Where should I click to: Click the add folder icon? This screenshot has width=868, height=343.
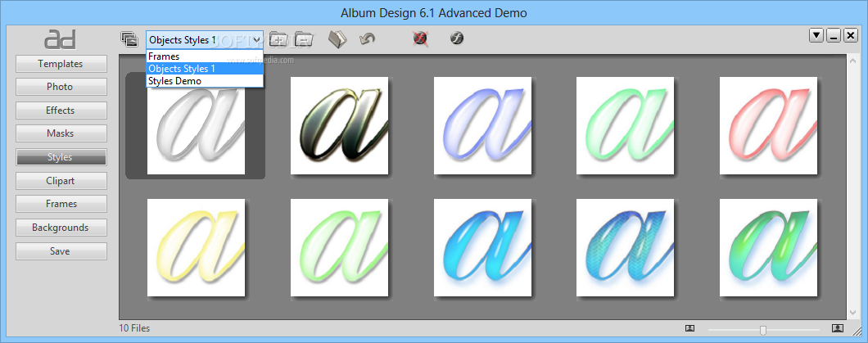pyautogui.click(x=278, y=39)
